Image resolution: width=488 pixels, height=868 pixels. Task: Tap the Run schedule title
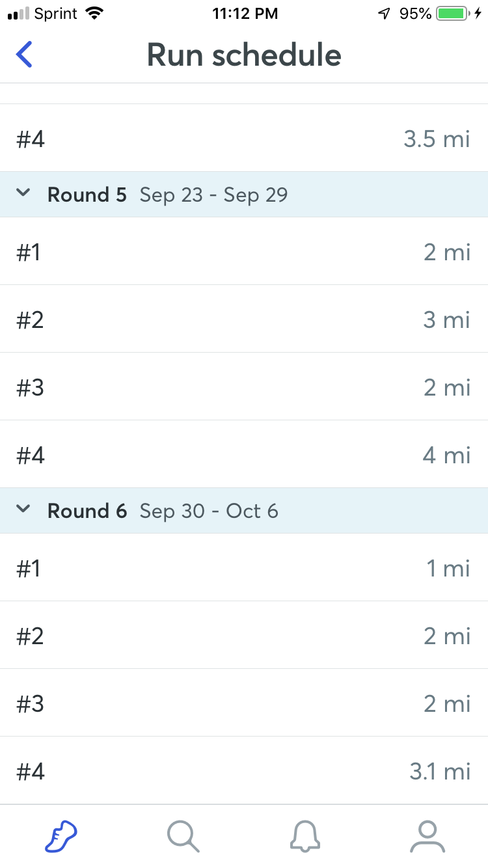pyautogui.click(x=244, y=55)
